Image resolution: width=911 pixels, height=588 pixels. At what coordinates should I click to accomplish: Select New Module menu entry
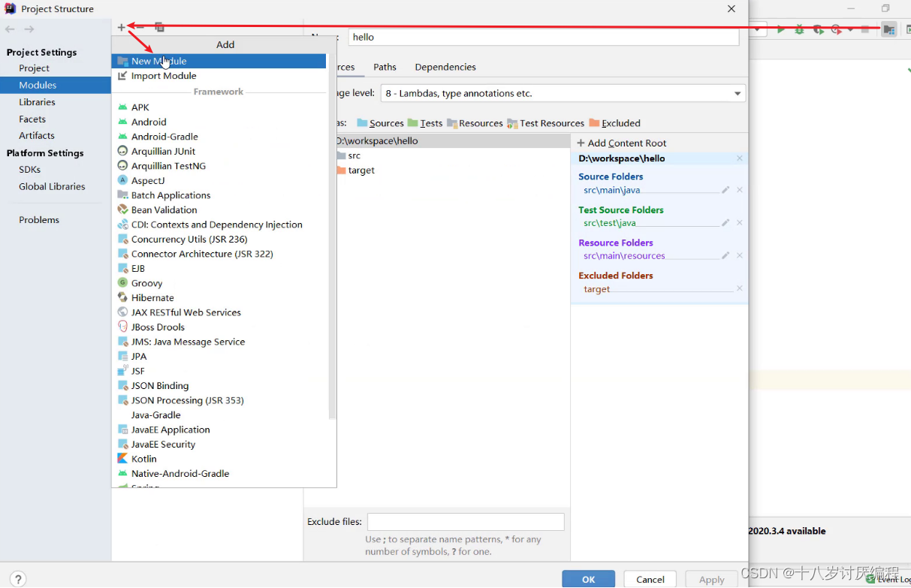[219, 61]
